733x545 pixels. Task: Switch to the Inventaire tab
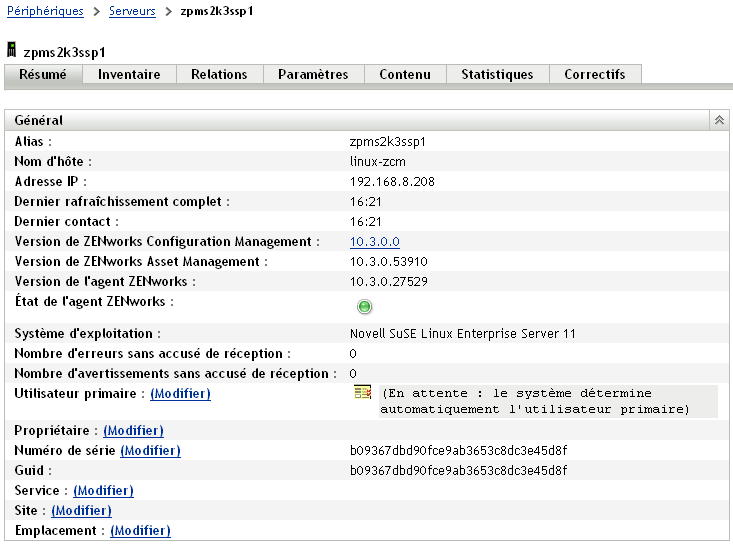point(129,75)
